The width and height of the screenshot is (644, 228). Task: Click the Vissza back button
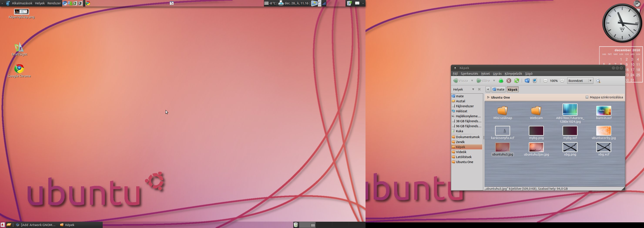click(461, 81)
